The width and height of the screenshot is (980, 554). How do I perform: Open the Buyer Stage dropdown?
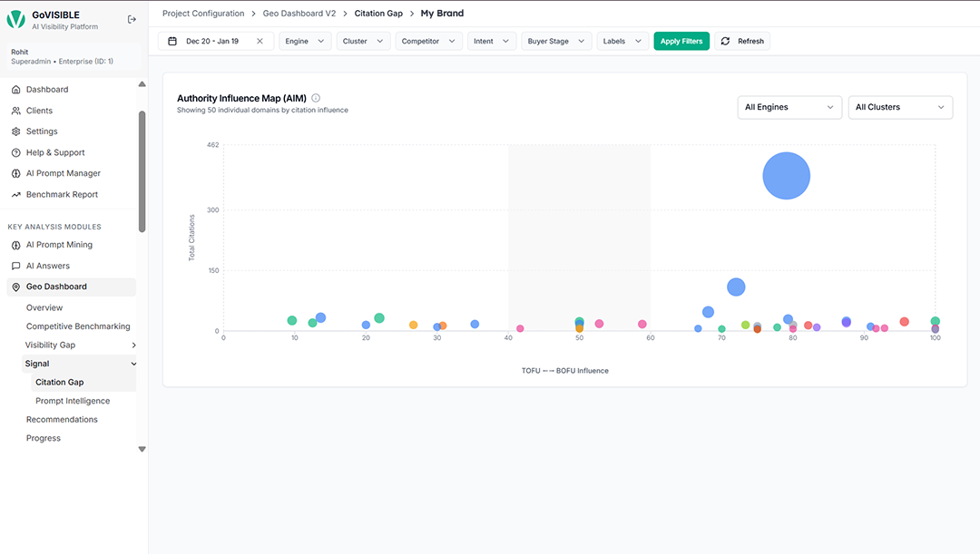coord(556,41)
